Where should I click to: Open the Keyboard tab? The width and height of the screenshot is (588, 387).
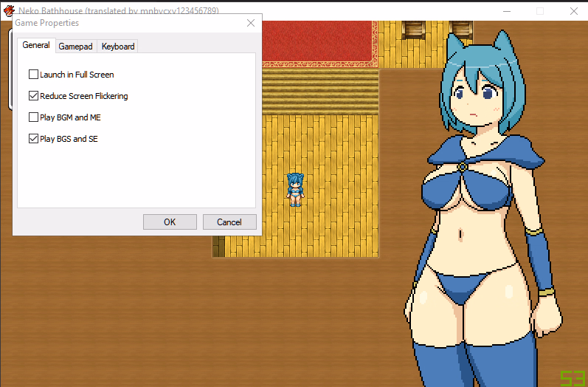[x=118, y=47]
